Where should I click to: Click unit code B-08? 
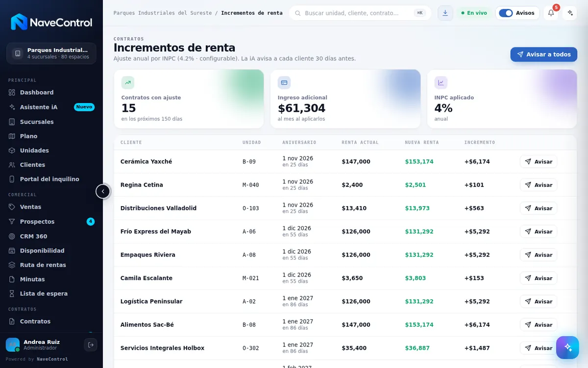pyautogui.click(x=249, y=325)
